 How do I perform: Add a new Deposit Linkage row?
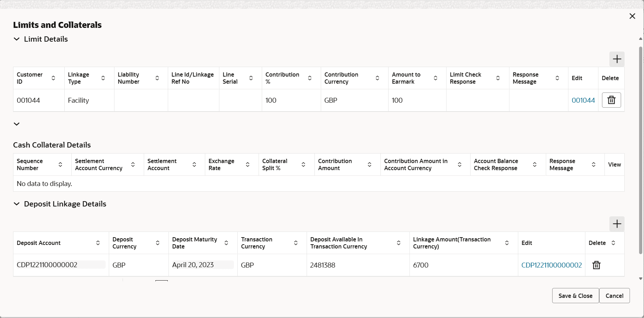pyautogui.click(x=617, y=224)
